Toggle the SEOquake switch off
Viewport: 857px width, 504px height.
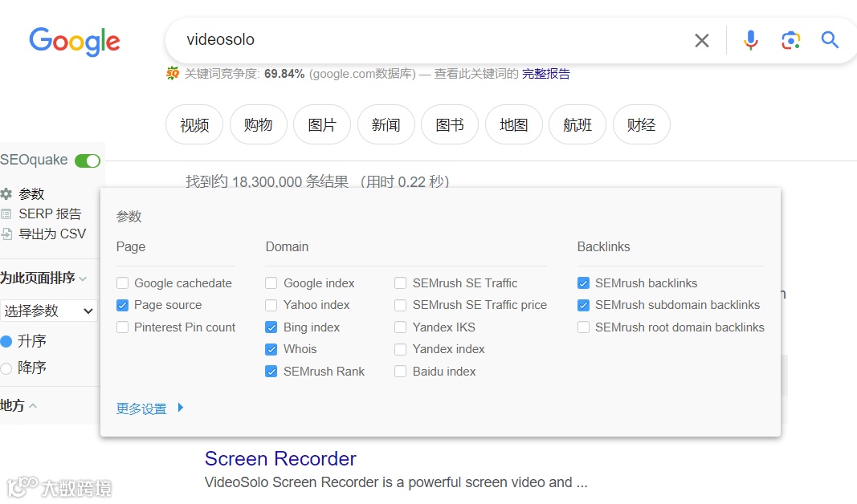[88, 161]
